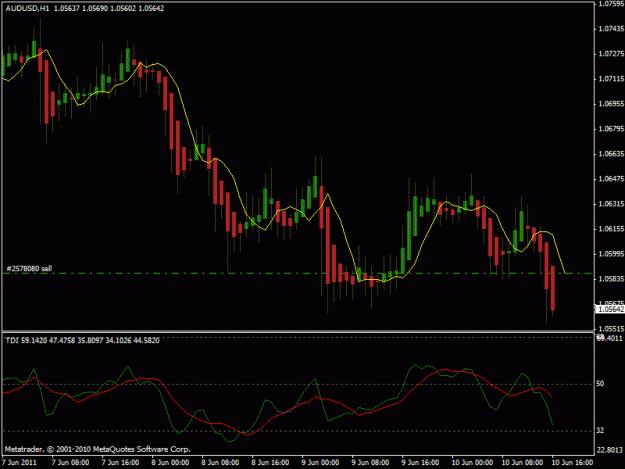Click the current price tag 1.05642
The width and height of the screenshot is (625, 469).
pos(610,309)
